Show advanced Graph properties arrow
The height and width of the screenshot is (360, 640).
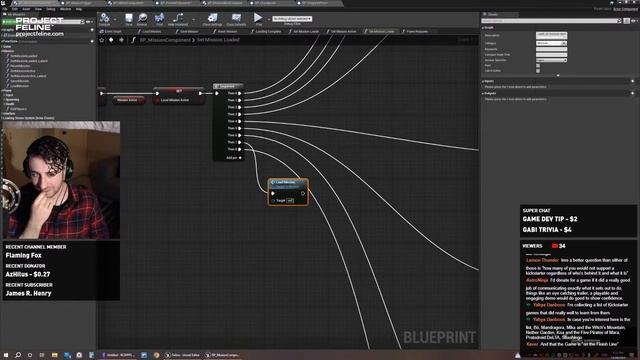558,76
